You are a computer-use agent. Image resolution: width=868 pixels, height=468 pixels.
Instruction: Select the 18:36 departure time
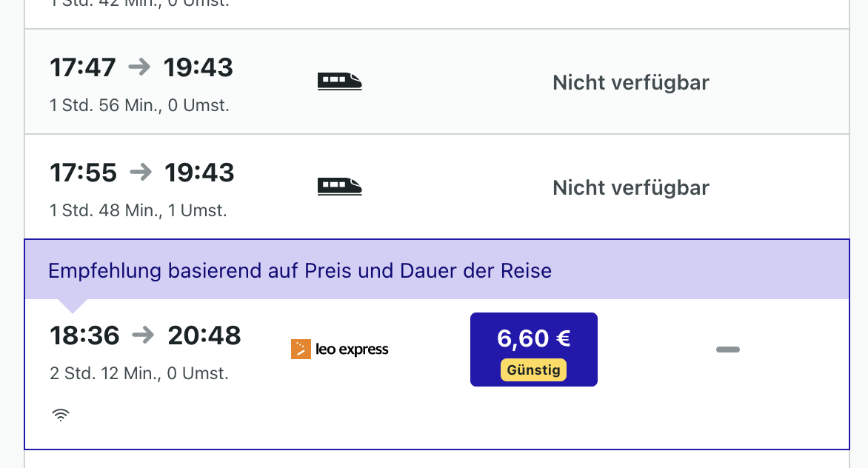(84, 335)
